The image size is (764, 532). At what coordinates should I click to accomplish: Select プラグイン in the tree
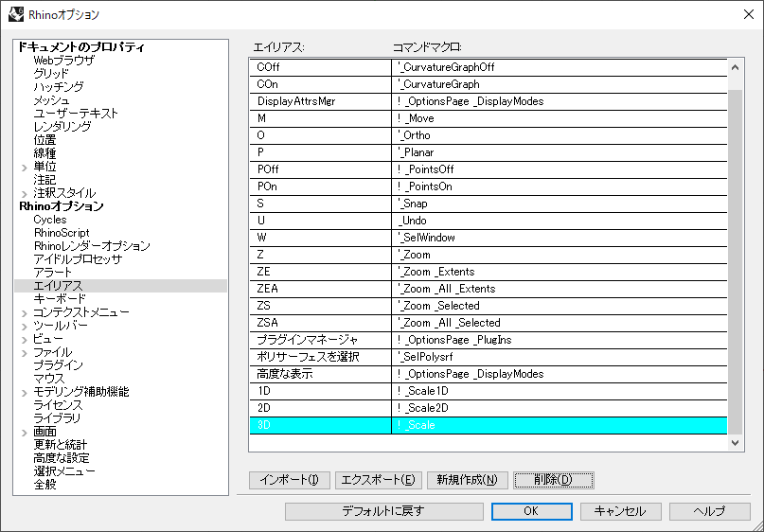pyautogui.click(x=58, y=365)
